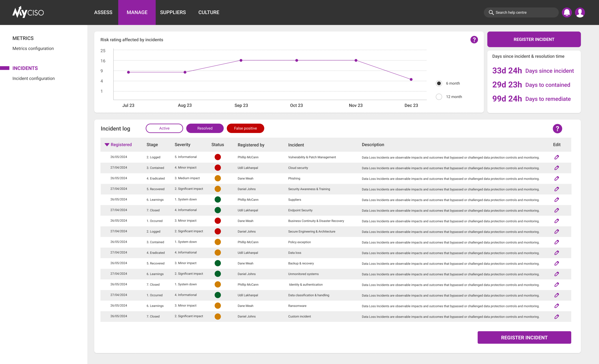Viewport: 599px width, 364px height.
Task: Open Incident configuration in sidebar
Action: pyautogui.click(x=33, y=78)
